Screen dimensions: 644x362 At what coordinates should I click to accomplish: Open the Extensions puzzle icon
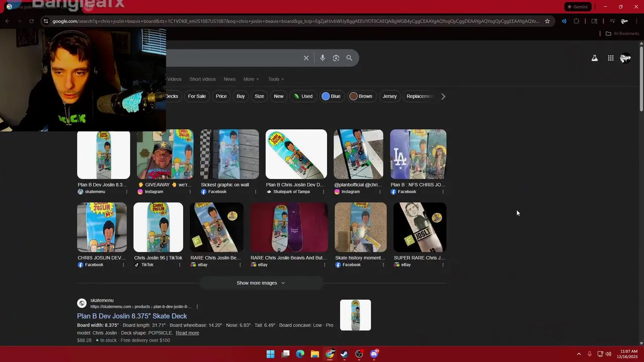(577, 21)
